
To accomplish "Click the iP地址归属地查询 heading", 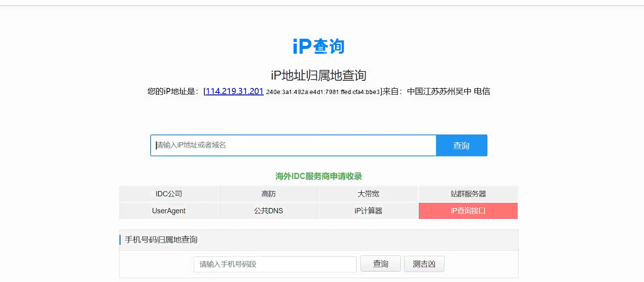I will click(318, 75).
